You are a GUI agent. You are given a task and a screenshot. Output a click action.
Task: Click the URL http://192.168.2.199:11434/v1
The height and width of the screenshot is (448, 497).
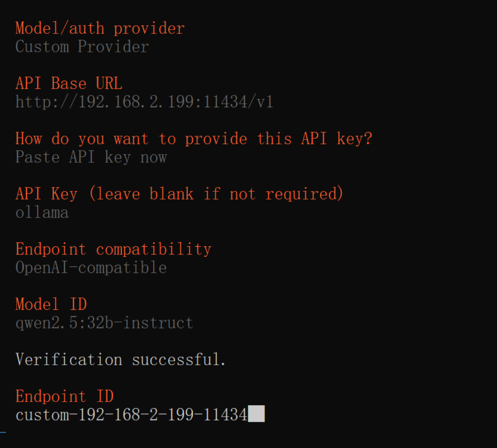click(x=144, y=102)
